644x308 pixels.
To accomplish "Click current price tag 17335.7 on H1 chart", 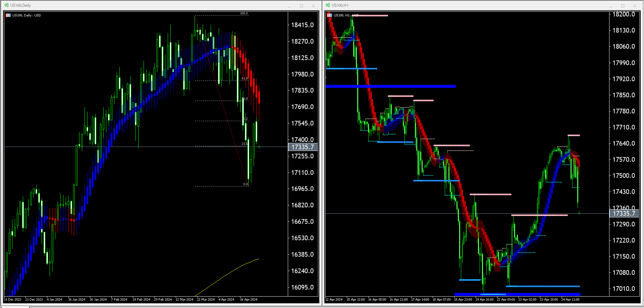I will pyautogui.click(x=624, y=213).
